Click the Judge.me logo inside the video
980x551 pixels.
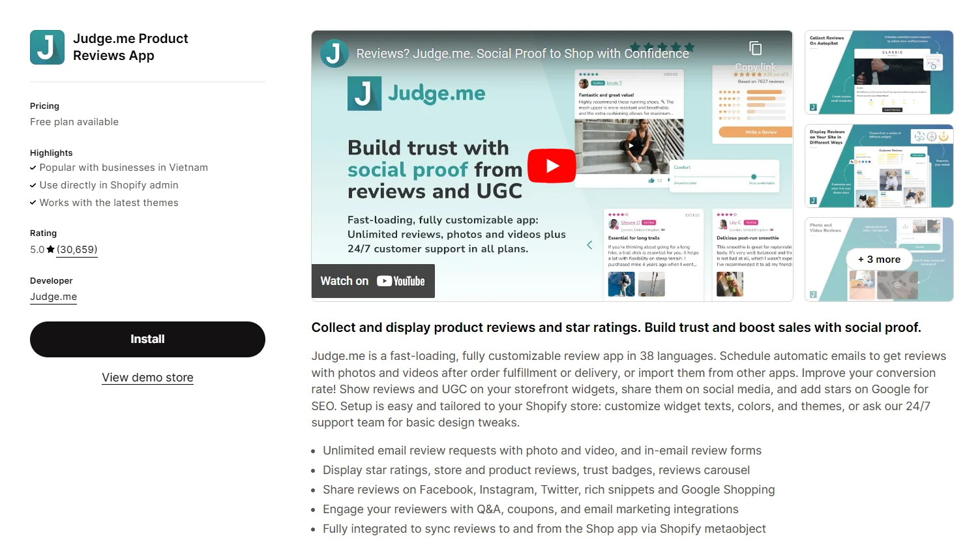416,93
